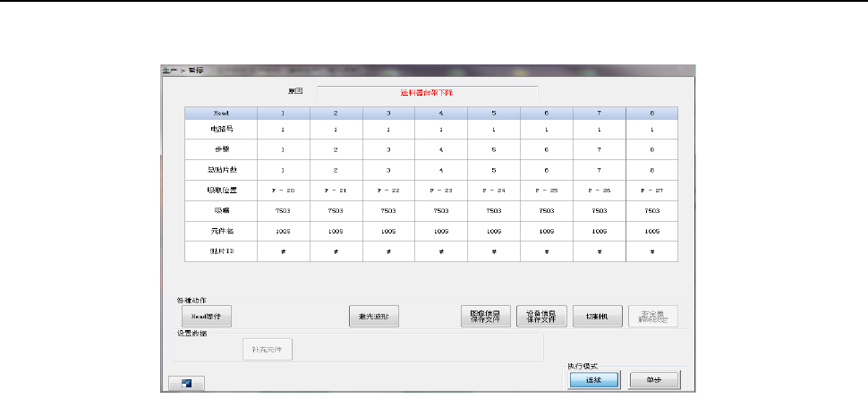868x407 pixels.
Task: Click 总贴片数 value 8 under head 8
Action: point(652,170)
